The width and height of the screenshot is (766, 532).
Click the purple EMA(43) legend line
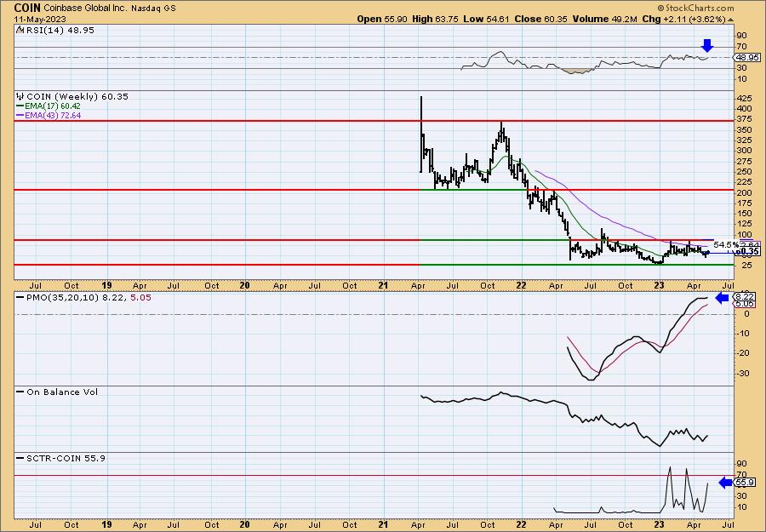(x=20, y=116)
